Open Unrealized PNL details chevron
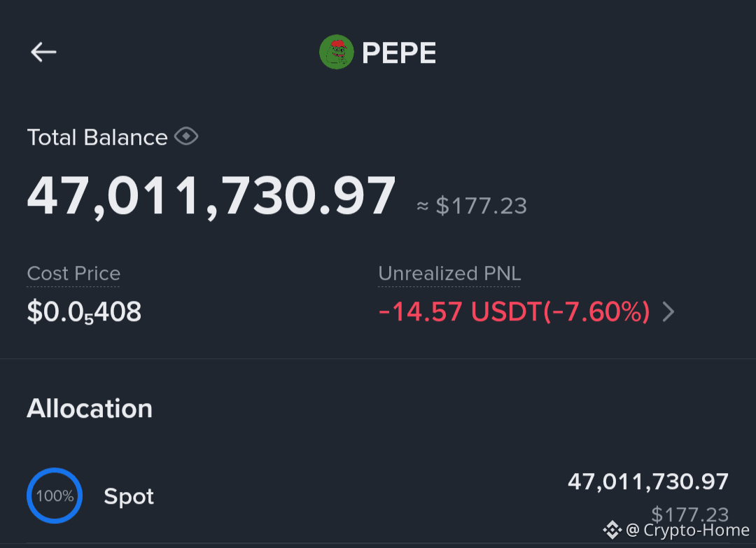756x548 pixels. tap(668, 312)
